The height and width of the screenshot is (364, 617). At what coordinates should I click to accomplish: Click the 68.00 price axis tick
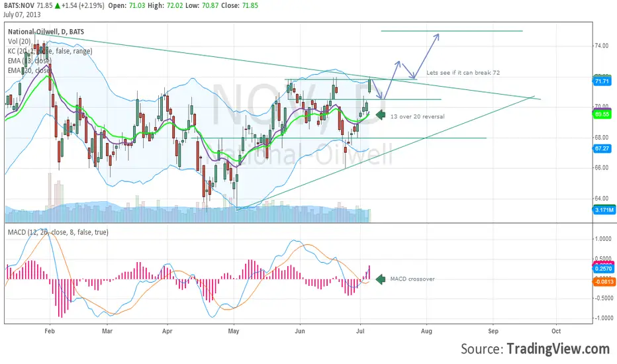601,138
